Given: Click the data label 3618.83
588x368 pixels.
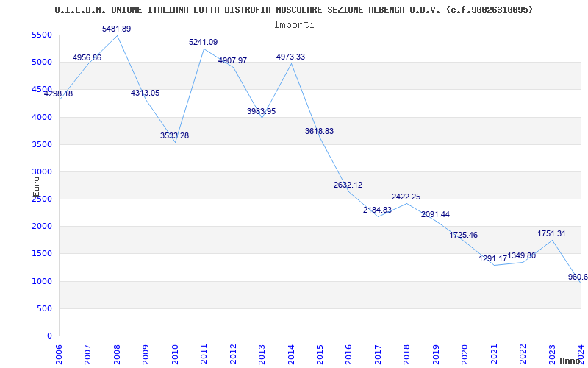Looking at the screenshot, I should pyautogui.click(x=319, y=131).
